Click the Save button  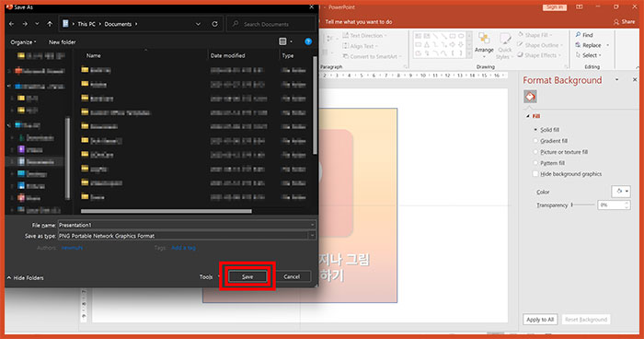click(247, 277)
